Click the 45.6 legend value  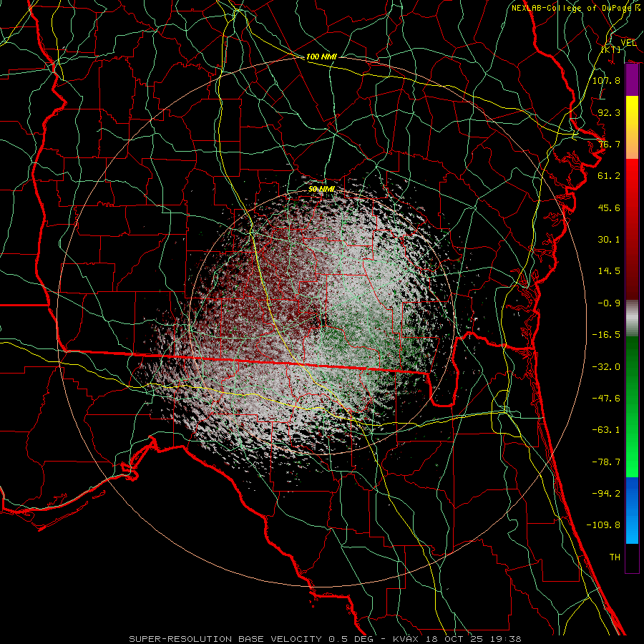point(609,208)
